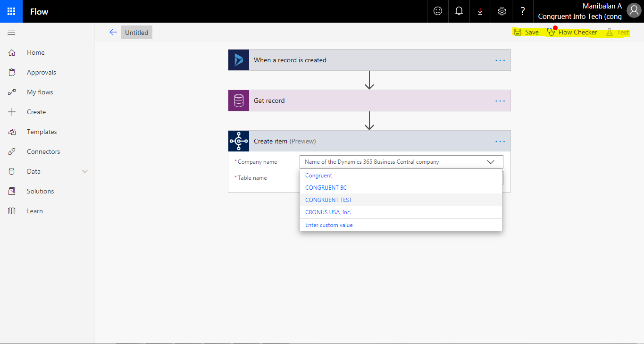The height and width of the screenshot is (344, 644).
Task: Select CRONUS USA, Inc. company
Action: coord(401,212)
